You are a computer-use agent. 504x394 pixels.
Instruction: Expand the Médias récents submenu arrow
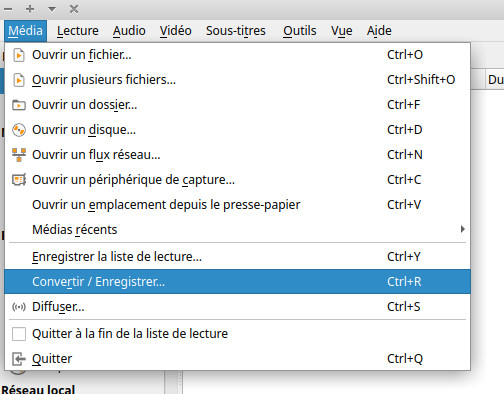462,229
